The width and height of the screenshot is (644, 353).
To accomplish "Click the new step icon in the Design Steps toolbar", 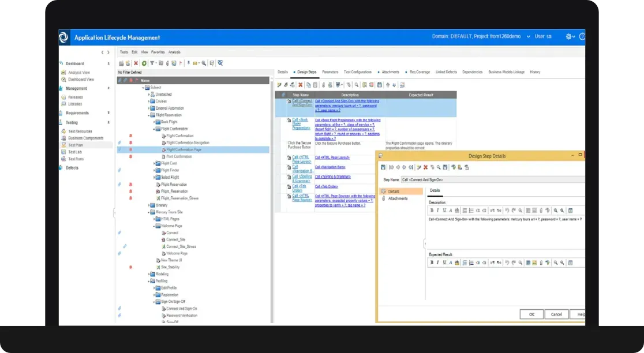I will tap(279, 85).
